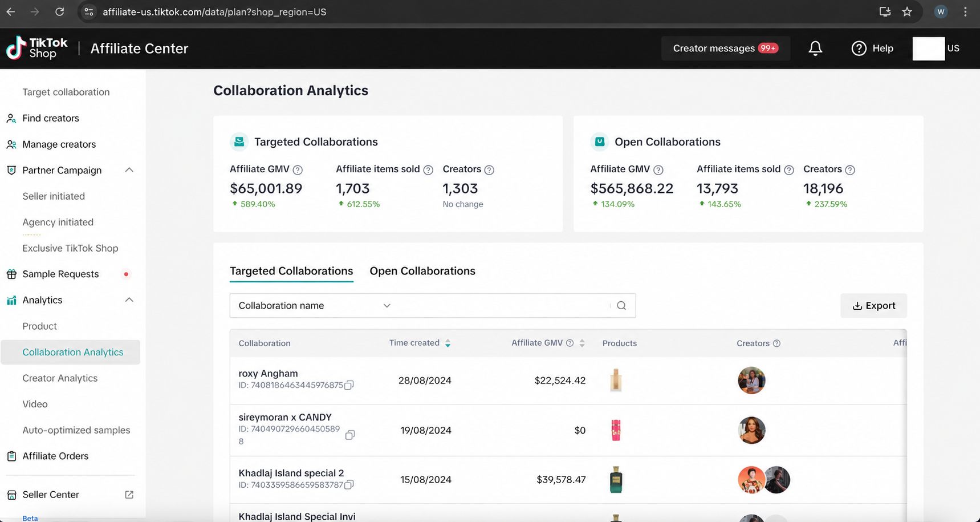The width and height of the screenshot is (980, 522).
Task: Open Manage creators page
Action: [x=59, y=144]
